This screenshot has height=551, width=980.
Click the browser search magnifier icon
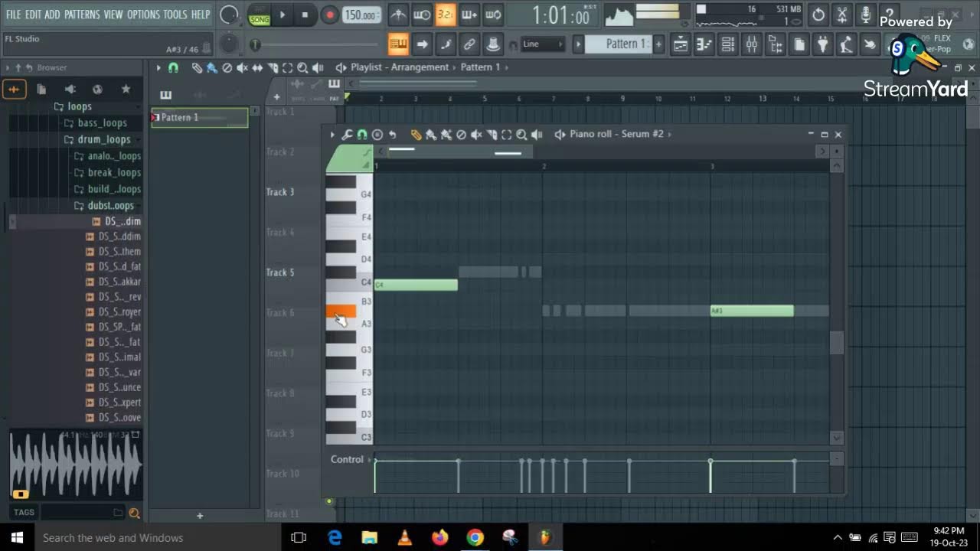pos(134,513)
